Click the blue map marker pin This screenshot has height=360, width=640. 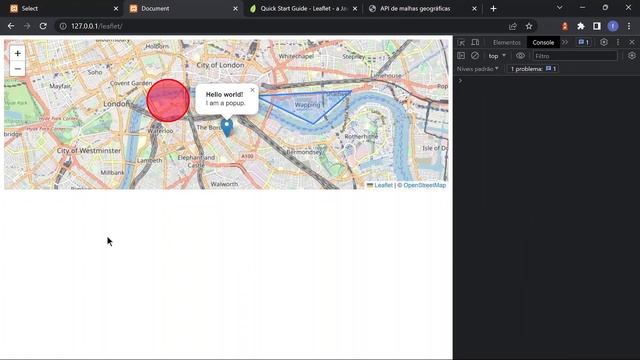(227, 127)
